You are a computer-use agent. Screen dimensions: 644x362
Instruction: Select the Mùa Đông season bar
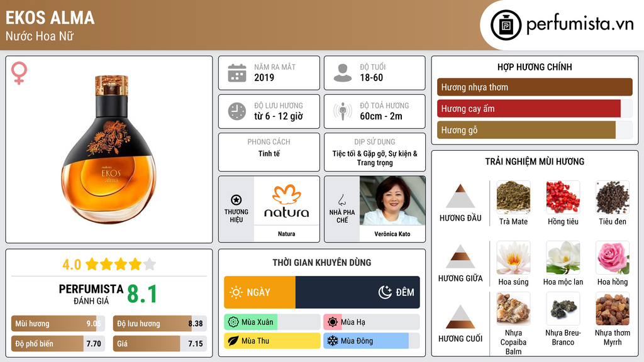point(371,341)
